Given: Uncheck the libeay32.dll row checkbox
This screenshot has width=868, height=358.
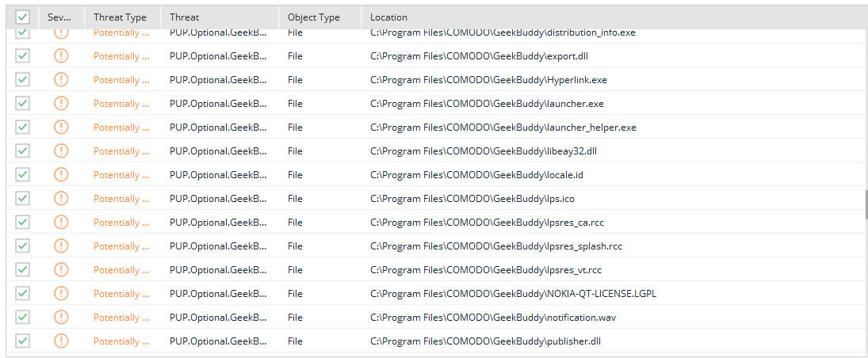Looking at the screenshot, I should (23, 151).
